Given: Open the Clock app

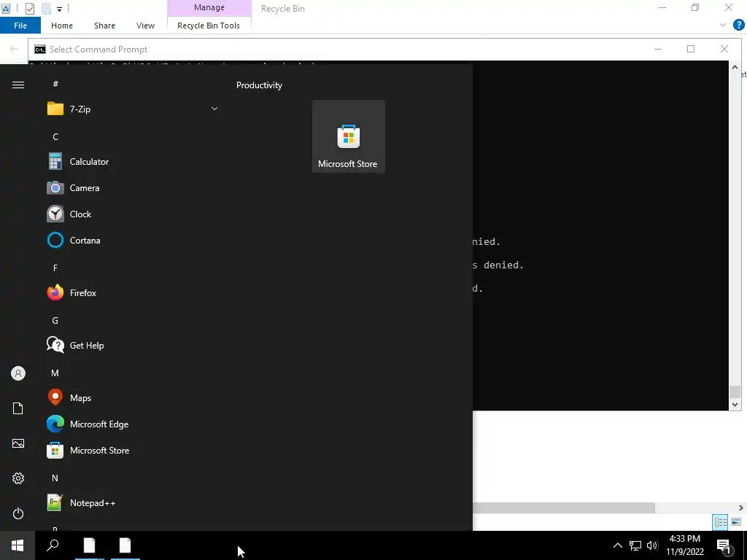Looking at the screenshot, I should pos(133,214).
